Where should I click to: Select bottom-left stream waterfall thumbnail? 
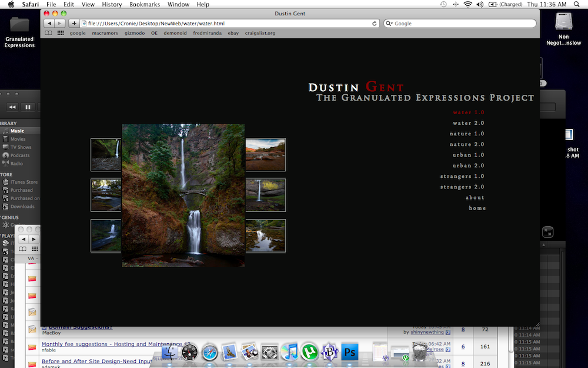(x=106, y=236)
